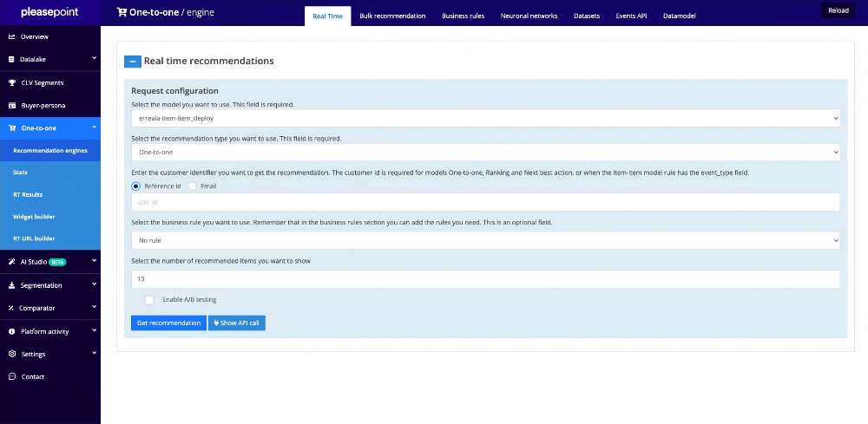This screenshot has height=424, width=868.
Task: Switch to the Bulk recommendation tab
Action: [x=392, y=16]
